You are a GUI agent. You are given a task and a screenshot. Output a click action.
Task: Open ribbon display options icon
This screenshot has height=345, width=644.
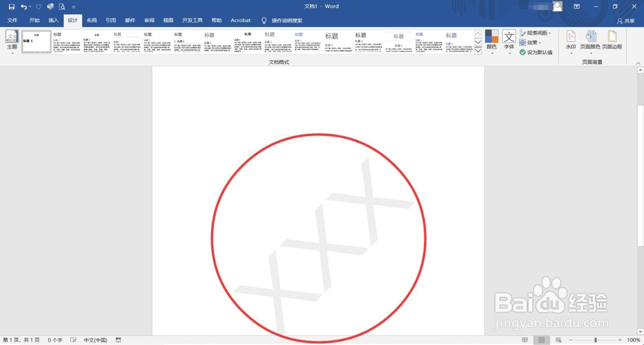(576, 6)
